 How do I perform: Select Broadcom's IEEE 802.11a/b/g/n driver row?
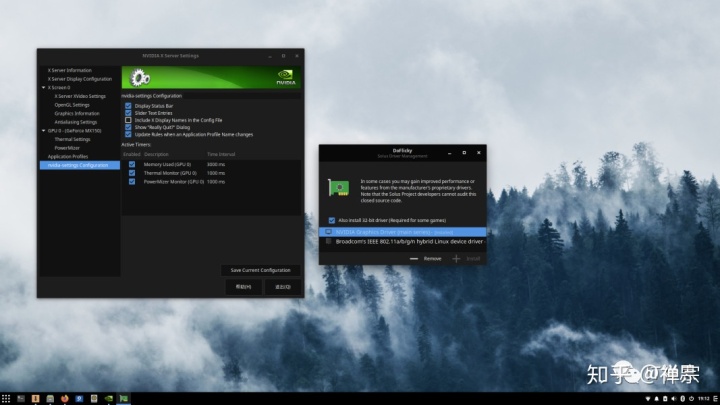(x=403, y=242)
